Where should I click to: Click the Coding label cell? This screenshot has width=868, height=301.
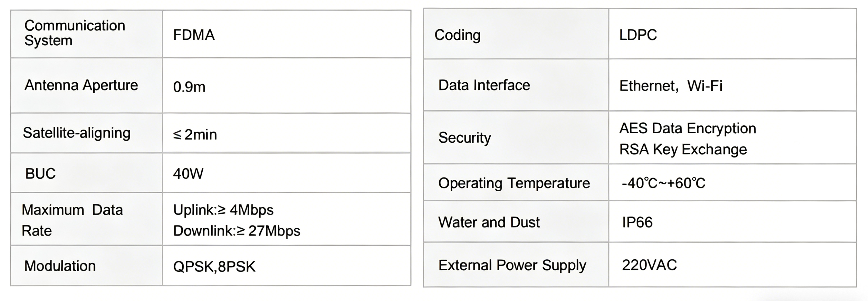tap(457, 35)
